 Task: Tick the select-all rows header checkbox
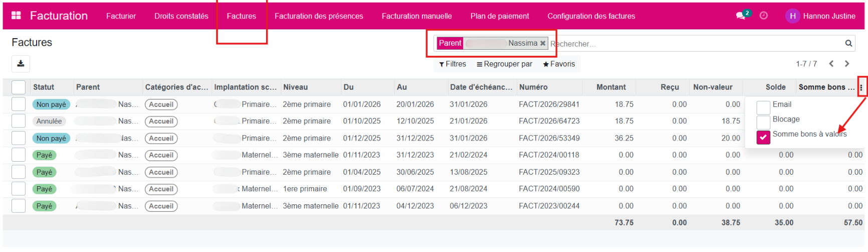tap(19, 87)
